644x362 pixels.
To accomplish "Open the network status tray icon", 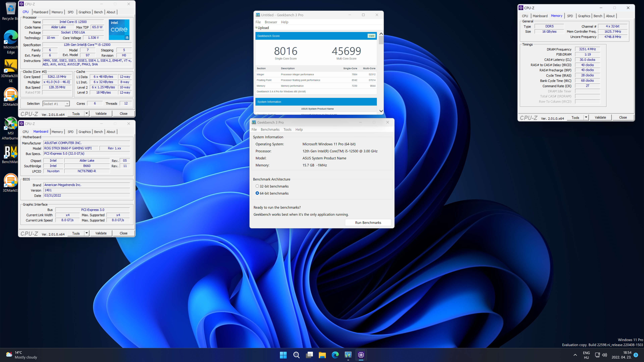I will click(x=598, y=355).
